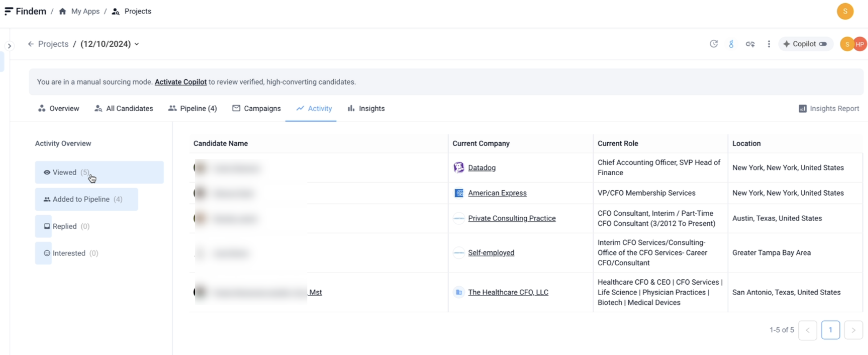Click the Self-employed company logo
The height and width of the screenshot is (355, 868).
pos(459,253)
